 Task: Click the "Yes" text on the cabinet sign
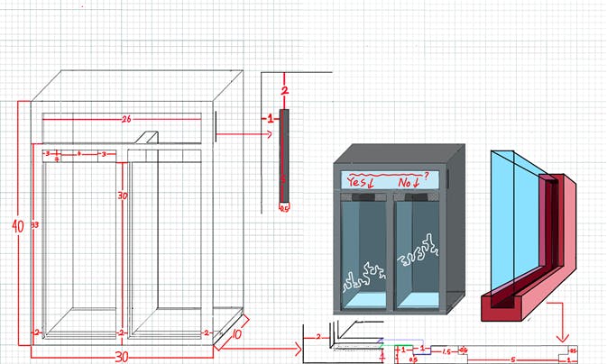[355, 181]
